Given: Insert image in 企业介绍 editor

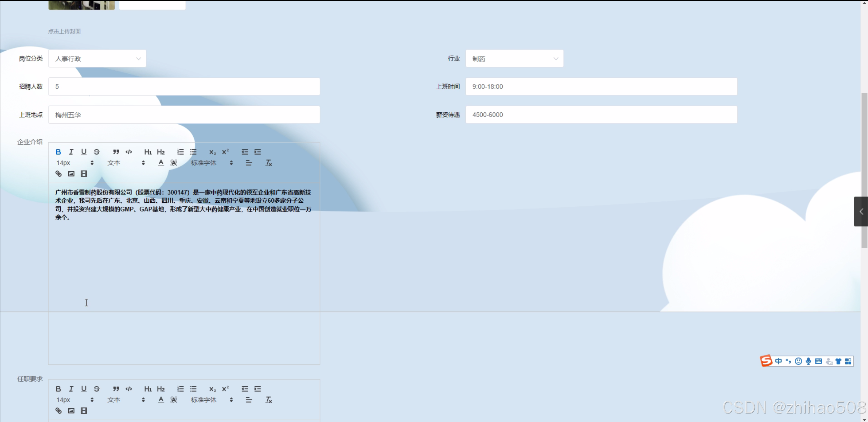Looking at the screenshot, I should tap(71, 174).
